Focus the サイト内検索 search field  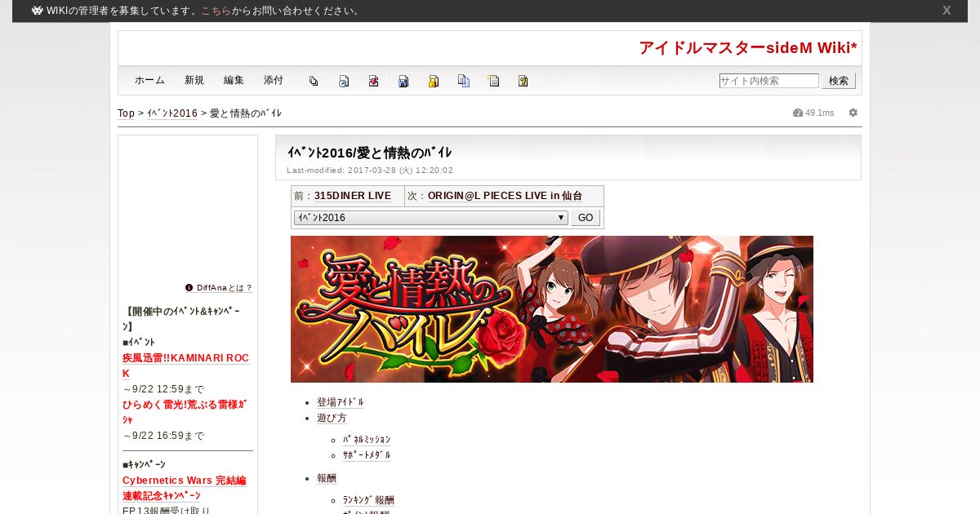[768, 81]
